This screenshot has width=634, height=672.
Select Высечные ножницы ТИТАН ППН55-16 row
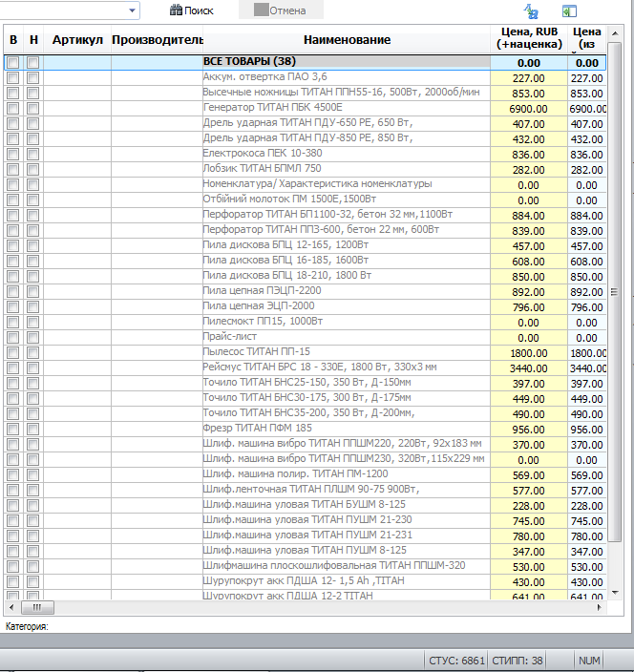click(305, 93)
